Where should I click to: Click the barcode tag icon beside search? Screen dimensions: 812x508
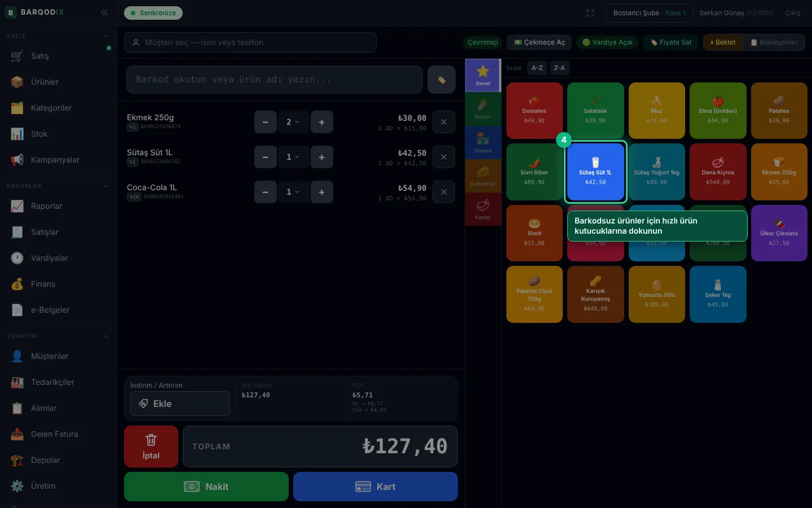442,80
